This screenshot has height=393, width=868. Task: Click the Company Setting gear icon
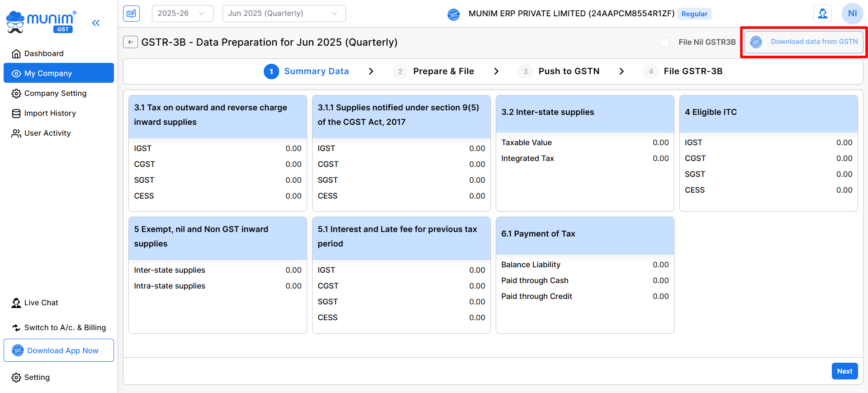coord(16,94)
